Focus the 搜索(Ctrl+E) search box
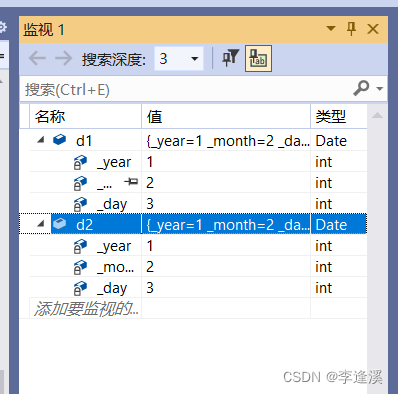 tap(187, 90)
